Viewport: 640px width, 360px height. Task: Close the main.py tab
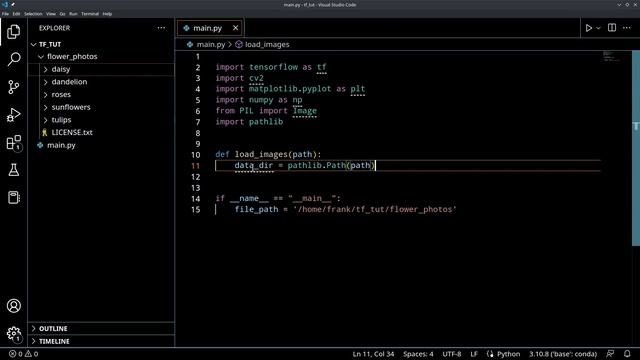236,28
